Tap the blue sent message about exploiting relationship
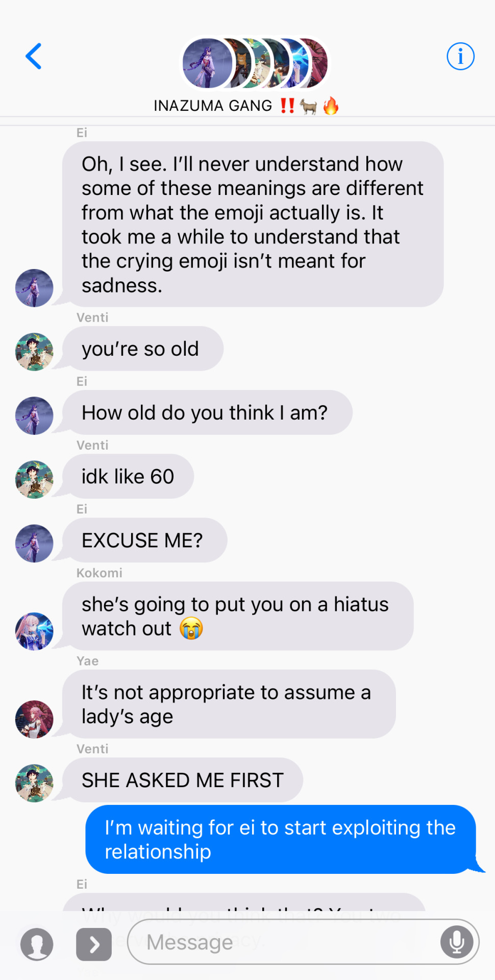 point(281,840)
